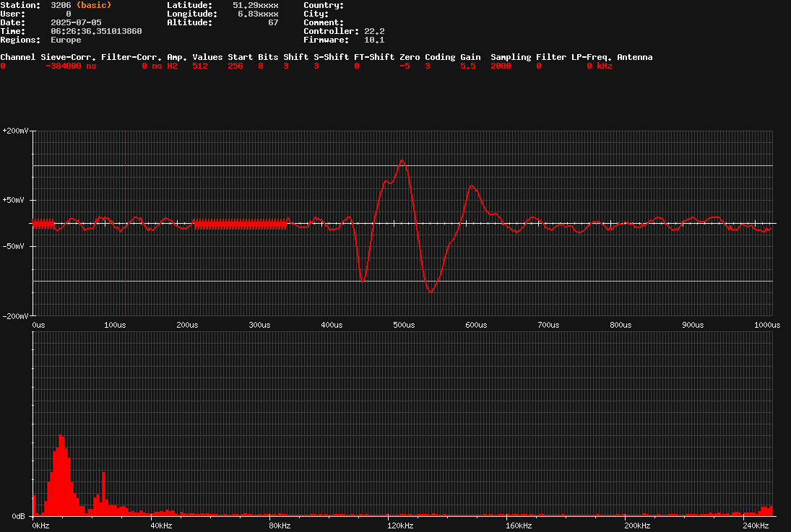Viewport: 791px width, 532px height.
Task: Click the 500us label on time axis
Action: pos(404,325)
